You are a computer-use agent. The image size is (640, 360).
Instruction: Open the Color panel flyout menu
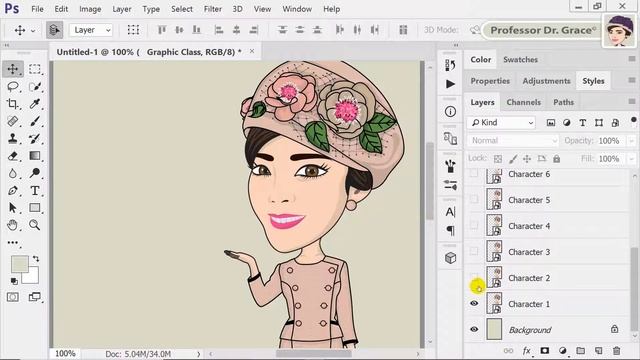click(x=631, y=59)
